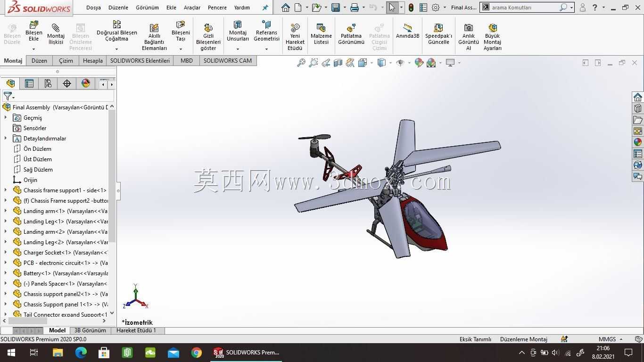Open the 3B Görünüm bottom tab
644x362 pixels.
tap(90, 330)
